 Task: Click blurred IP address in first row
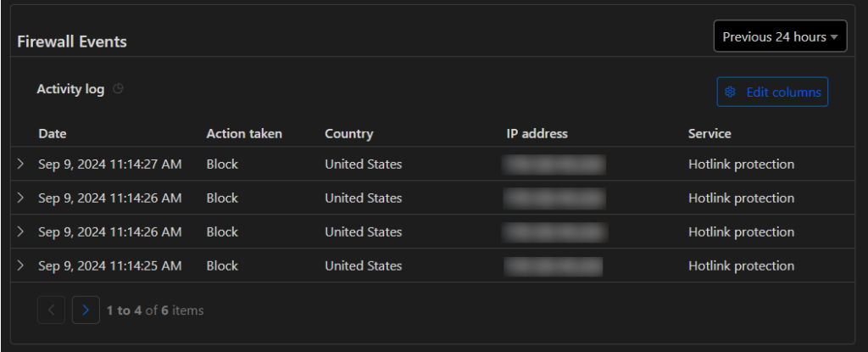(554, 165)
